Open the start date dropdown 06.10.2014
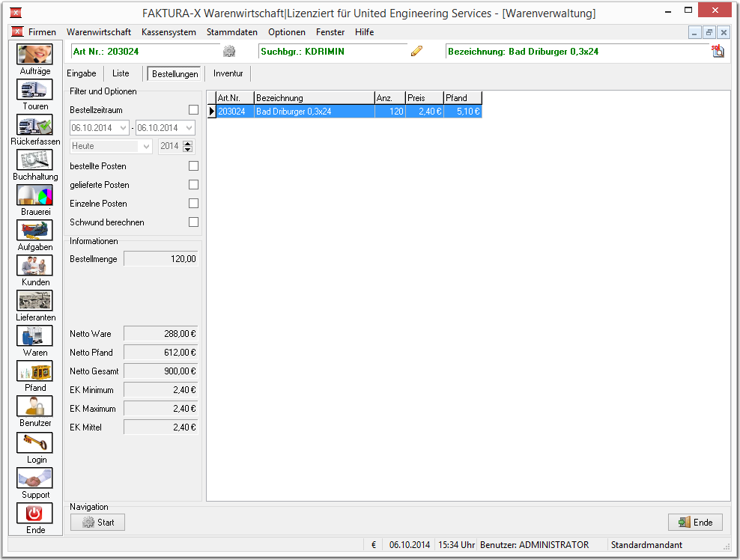The height and width of the screenshot is (560, 740). pos(123,128)
